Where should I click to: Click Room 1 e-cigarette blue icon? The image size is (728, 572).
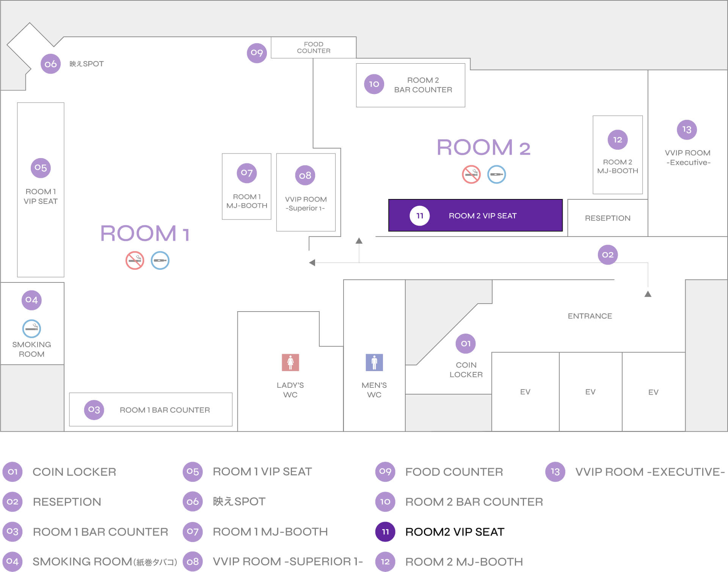tap(160, 260)
